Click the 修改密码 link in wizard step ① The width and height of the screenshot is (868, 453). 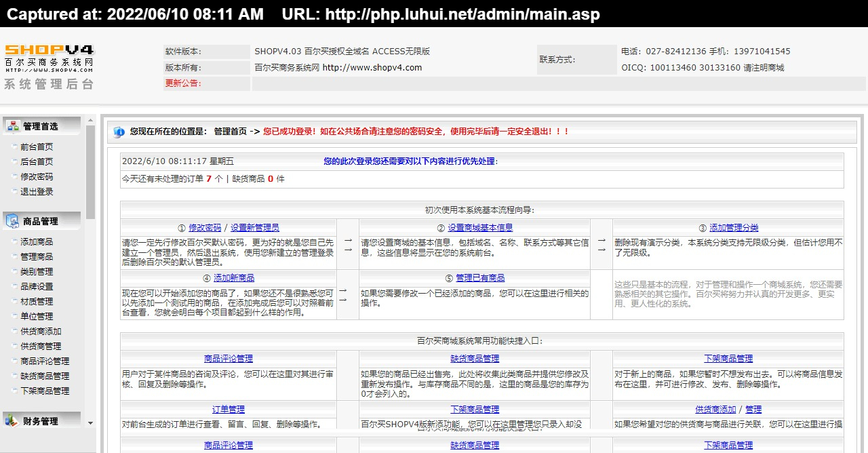point(205,227)
